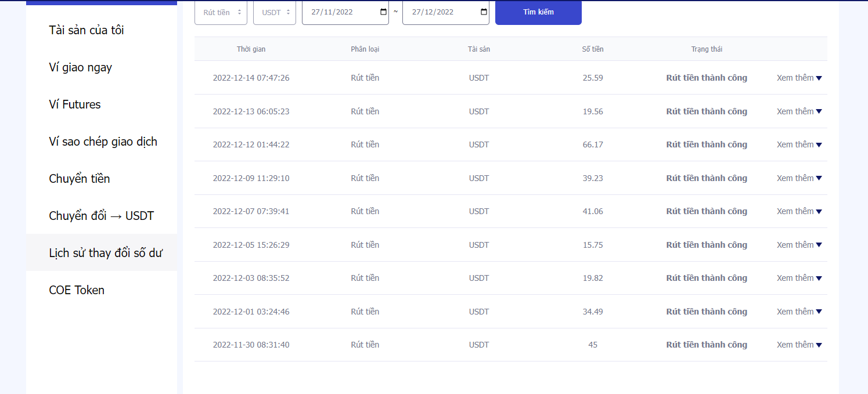Expand Xem thêm for 2022-12-09 withdrawal
This screenshot has width=868, height=394.
coord(799,178)
